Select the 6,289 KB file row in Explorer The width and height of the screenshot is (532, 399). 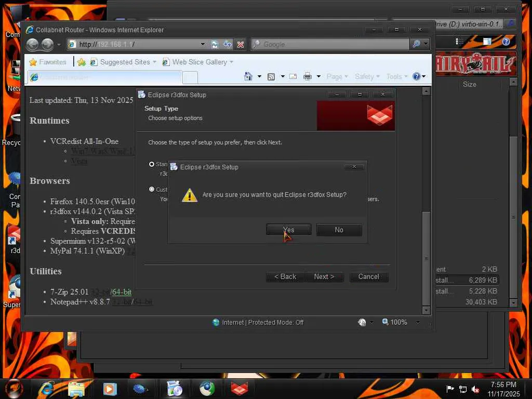(467, 280)
